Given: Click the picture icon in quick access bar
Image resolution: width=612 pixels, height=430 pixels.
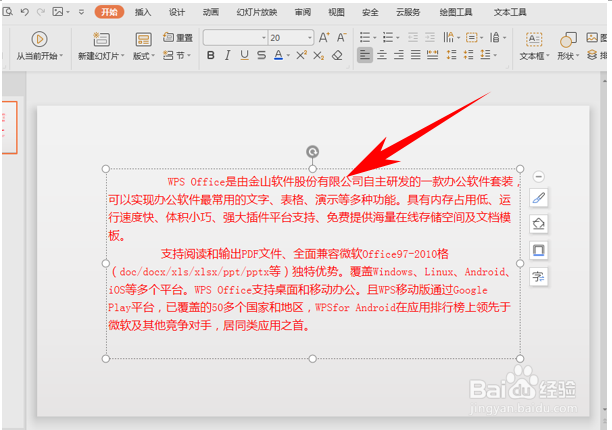Looking at the screenshot, I should (x=58, y=12).
